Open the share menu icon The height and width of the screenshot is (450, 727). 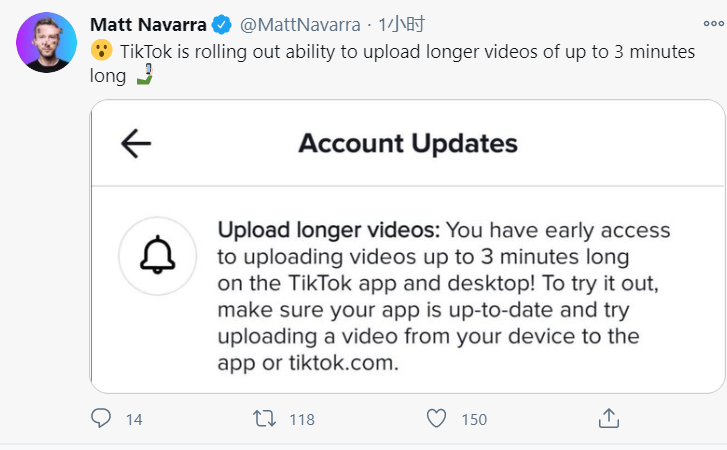(x=608, y=418)
